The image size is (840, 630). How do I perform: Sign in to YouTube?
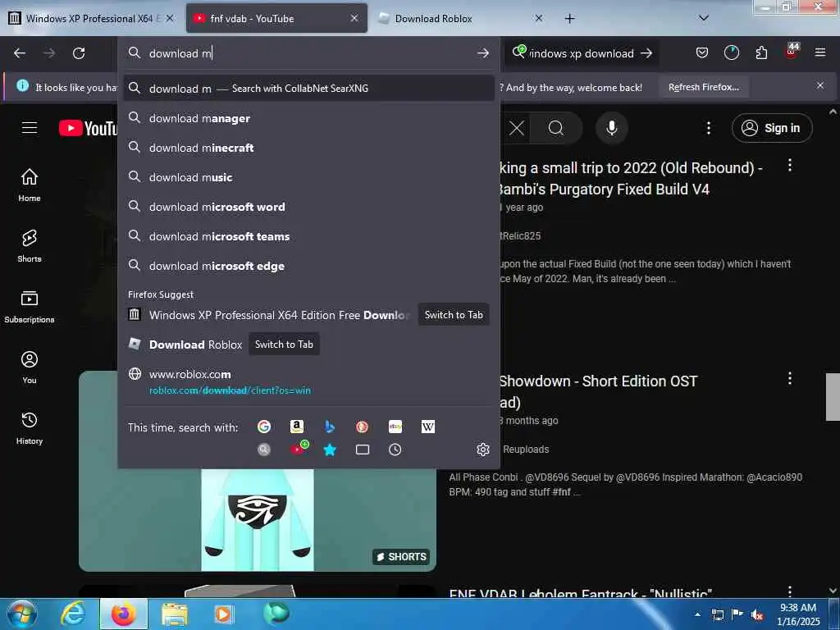(x=772, y=127)
